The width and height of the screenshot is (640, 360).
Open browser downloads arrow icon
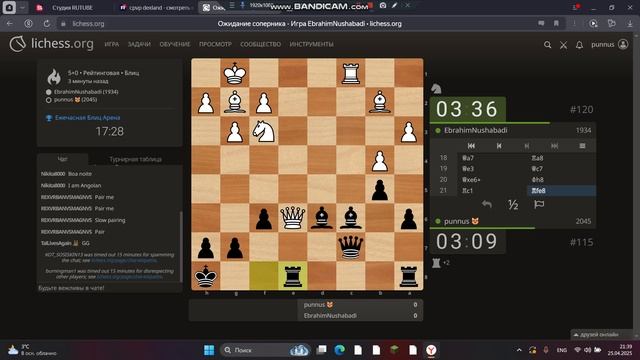click(x=630, y=24)
